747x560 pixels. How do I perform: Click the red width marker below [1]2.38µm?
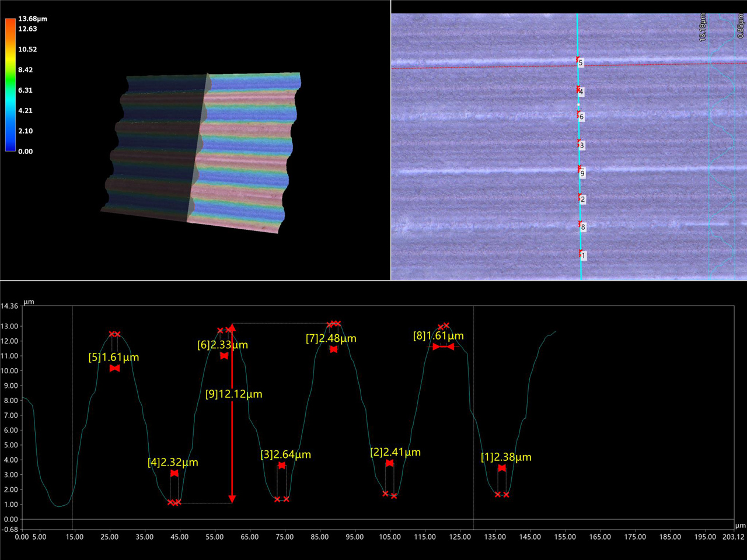click(502, 468)
